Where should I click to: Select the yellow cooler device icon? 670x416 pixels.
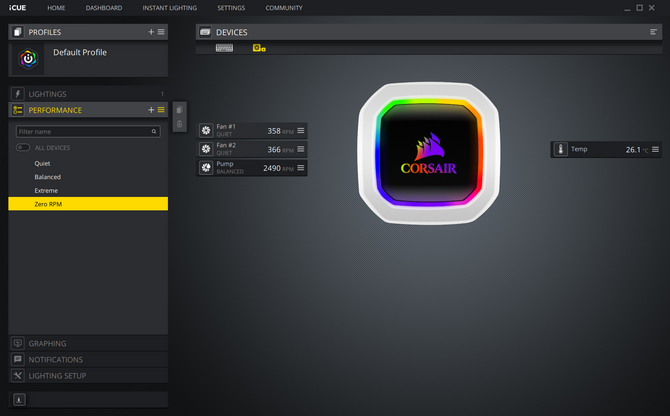point(259,48)
